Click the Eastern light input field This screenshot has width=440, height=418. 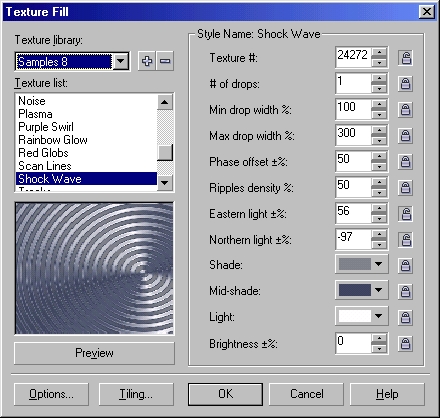pos(353,213)
